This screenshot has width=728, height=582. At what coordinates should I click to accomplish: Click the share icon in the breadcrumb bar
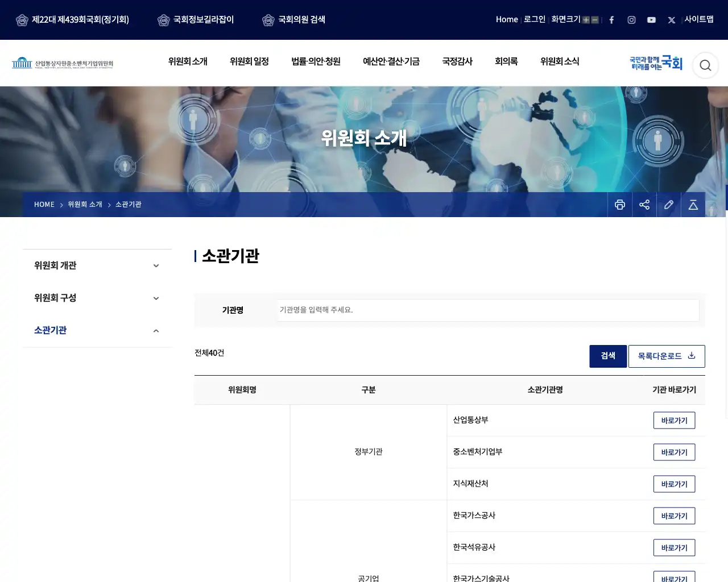(x=644, y=205)
